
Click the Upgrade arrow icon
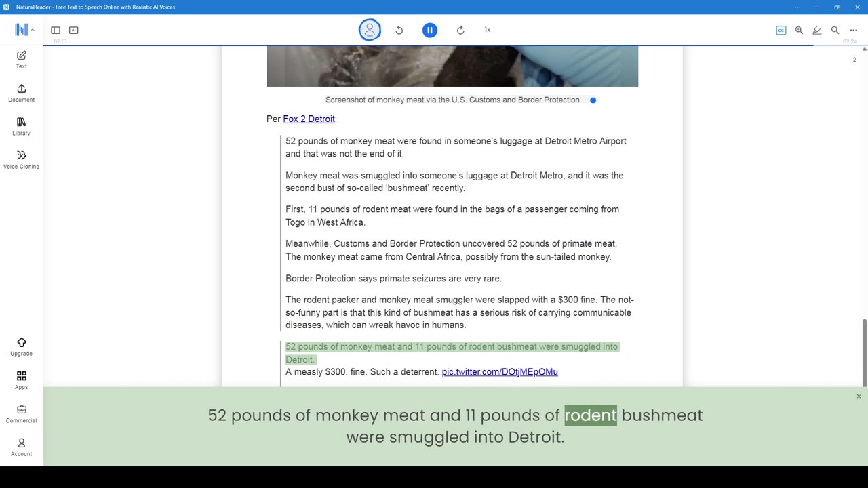tap(22, 343)
